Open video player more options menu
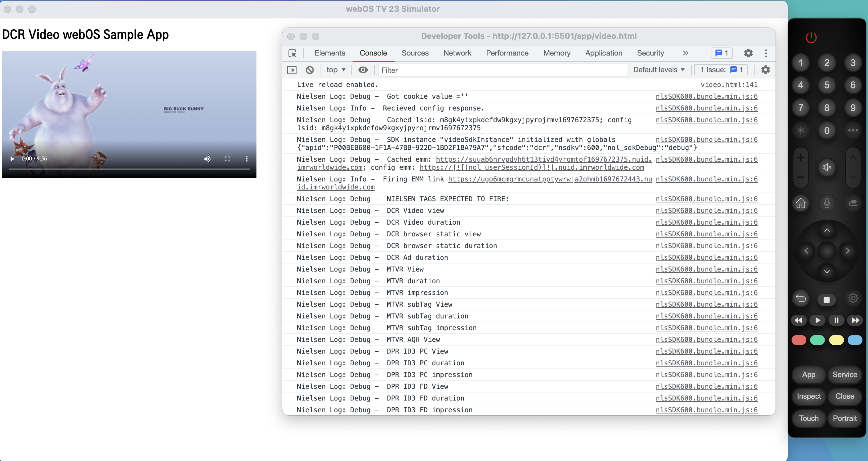Viewport: 868px width, 461px height. point(247,159)
